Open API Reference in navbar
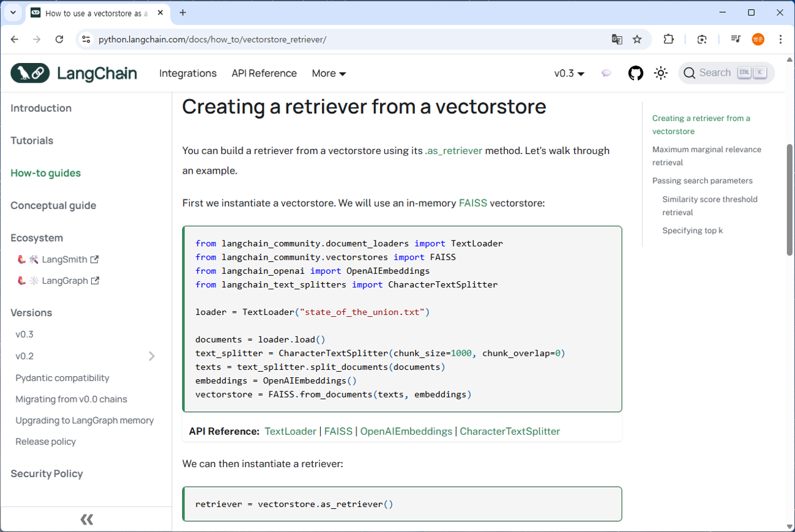 point(264,73)
